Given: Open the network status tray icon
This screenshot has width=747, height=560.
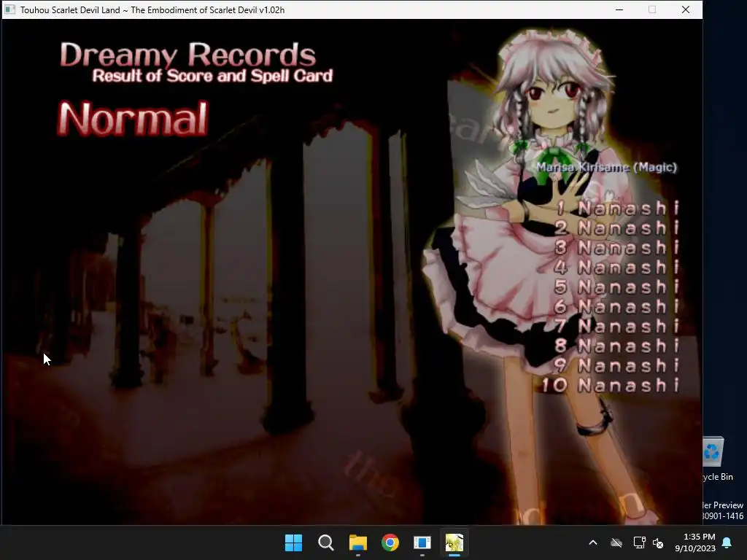Looking at the screenshot, I should 639,542.
